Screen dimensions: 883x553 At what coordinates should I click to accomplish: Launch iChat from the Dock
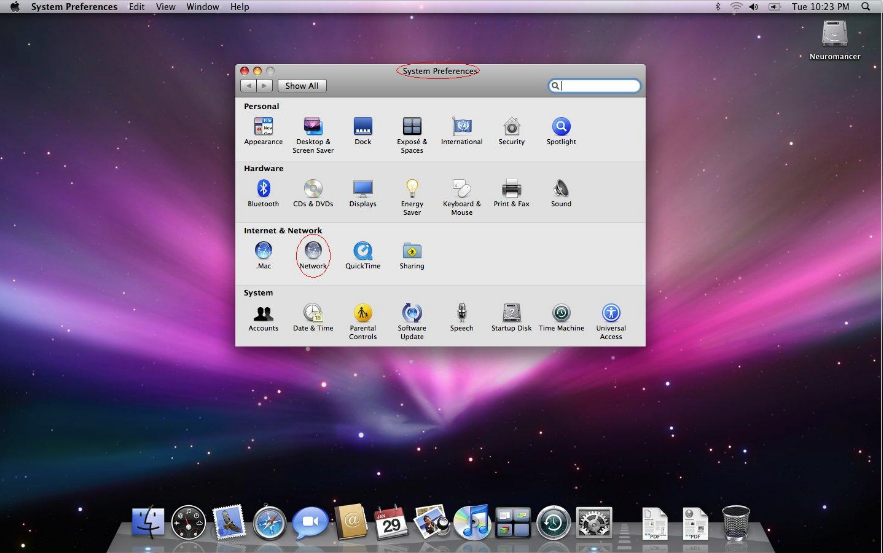coord(310,522)
